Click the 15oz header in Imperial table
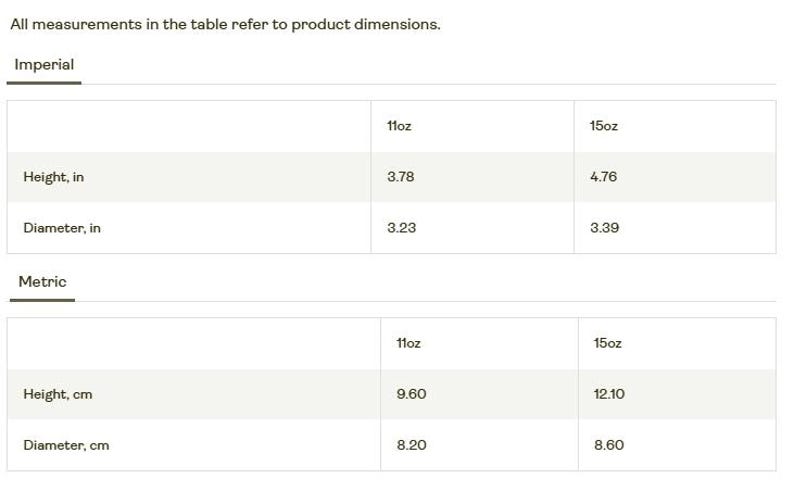The image size is (794, 491). 604,126
